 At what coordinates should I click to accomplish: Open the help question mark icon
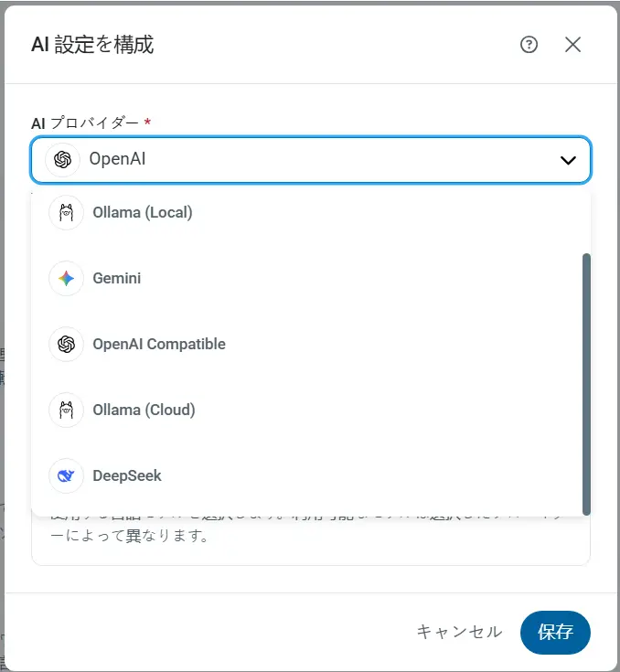[x=529, y=45]
